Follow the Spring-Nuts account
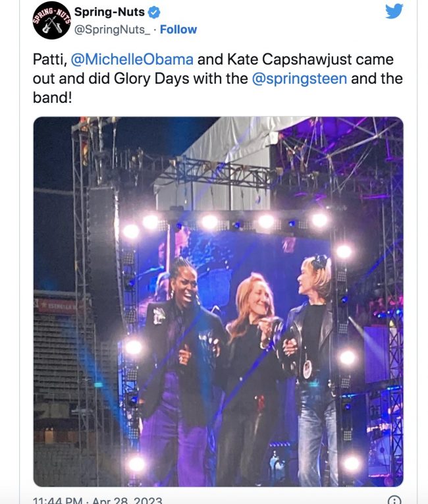428x504 pixels. point(178,30)
